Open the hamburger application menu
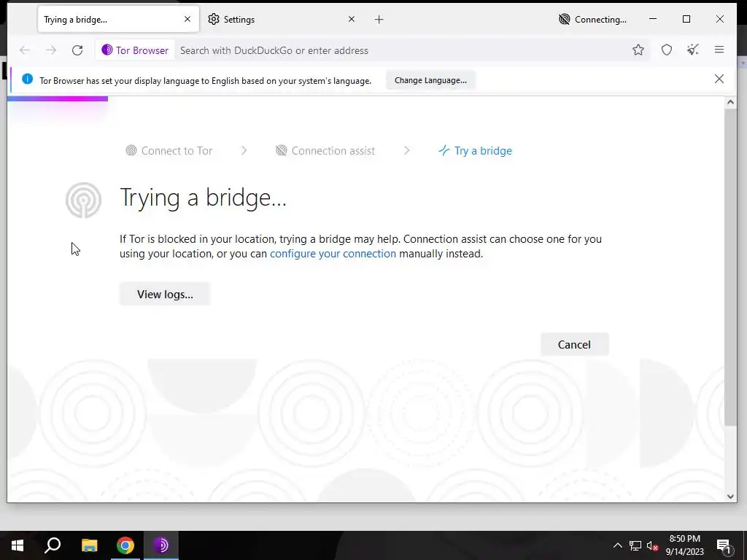747x560 pixels. pyautogui.click(x=719, y=50)
